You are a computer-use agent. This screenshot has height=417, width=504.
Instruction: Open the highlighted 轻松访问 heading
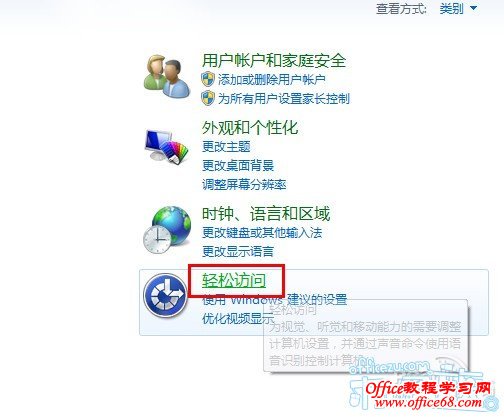tap(234, 281)
